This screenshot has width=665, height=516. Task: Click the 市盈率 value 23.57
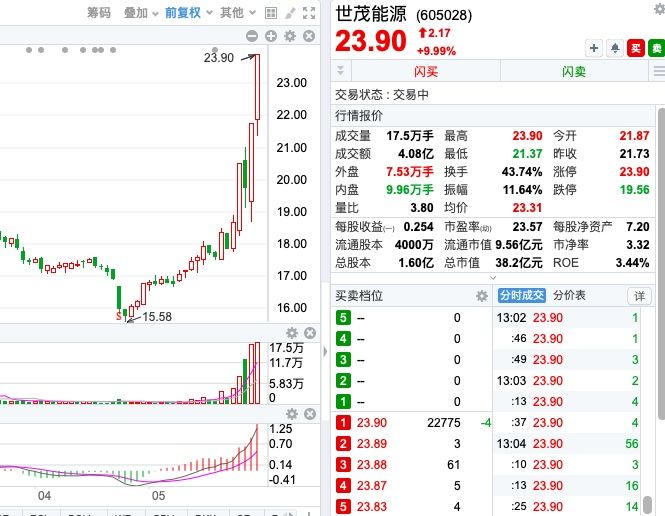pos(527,227)
